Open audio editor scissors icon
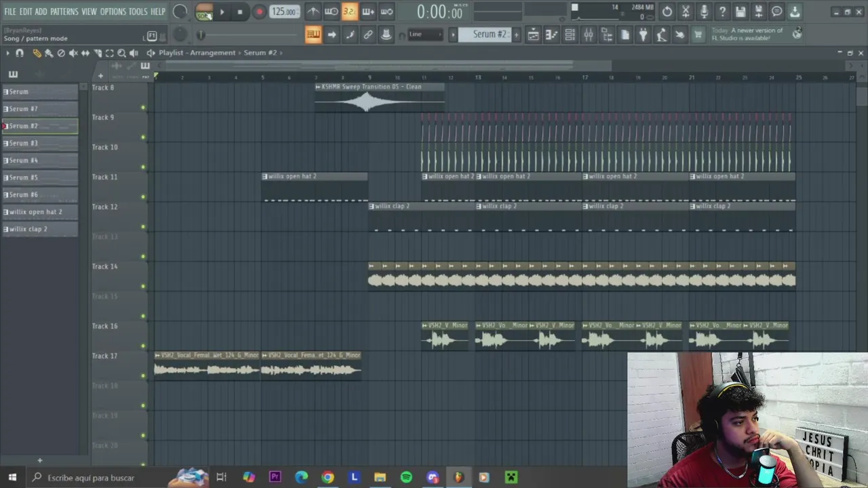This screenshot has width=868, height=488. [x=686, y=12]
